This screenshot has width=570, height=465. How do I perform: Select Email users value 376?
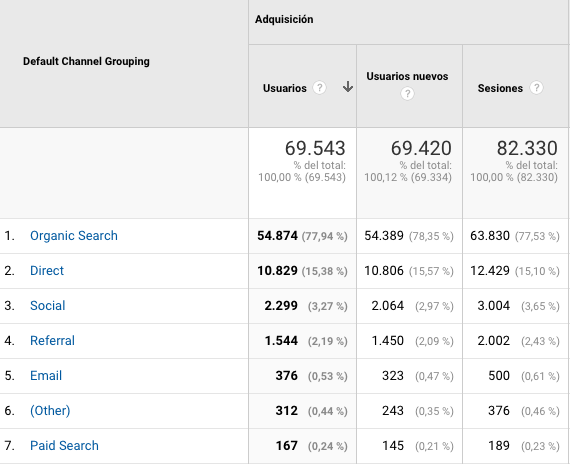point(286,375)
